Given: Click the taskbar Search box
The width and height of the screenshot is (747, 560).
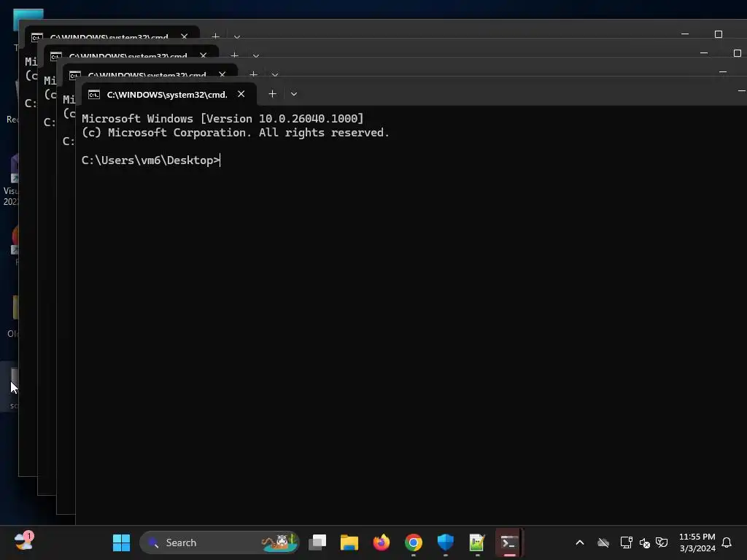Looking at the screenshot, I should tap(219, 542).
